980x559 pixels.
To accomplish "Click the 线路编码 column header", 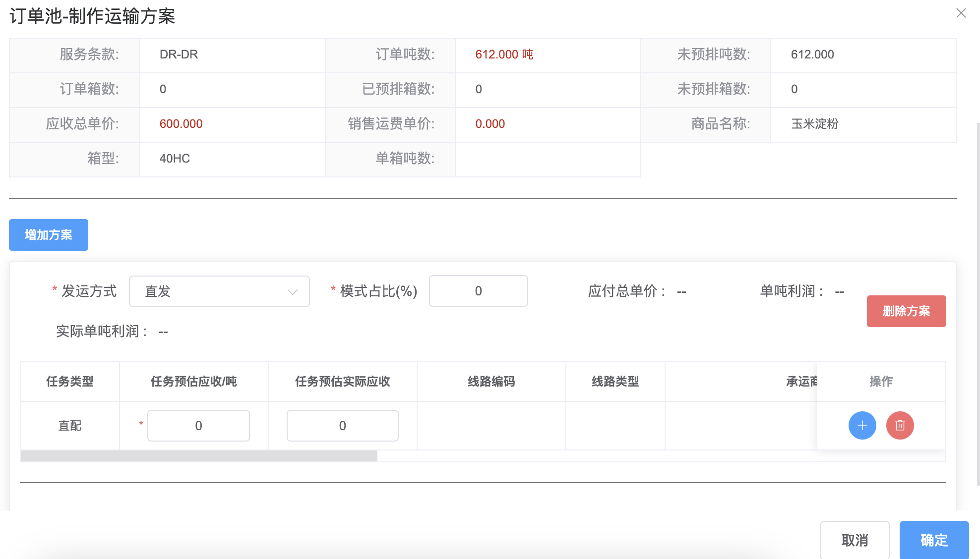I will pos(491,382).
